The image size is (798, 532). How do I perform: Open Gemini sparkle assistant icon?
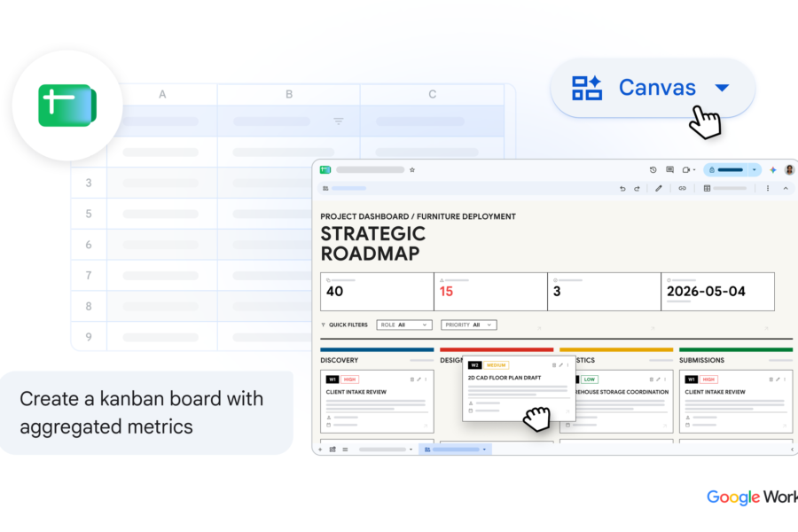772,170
